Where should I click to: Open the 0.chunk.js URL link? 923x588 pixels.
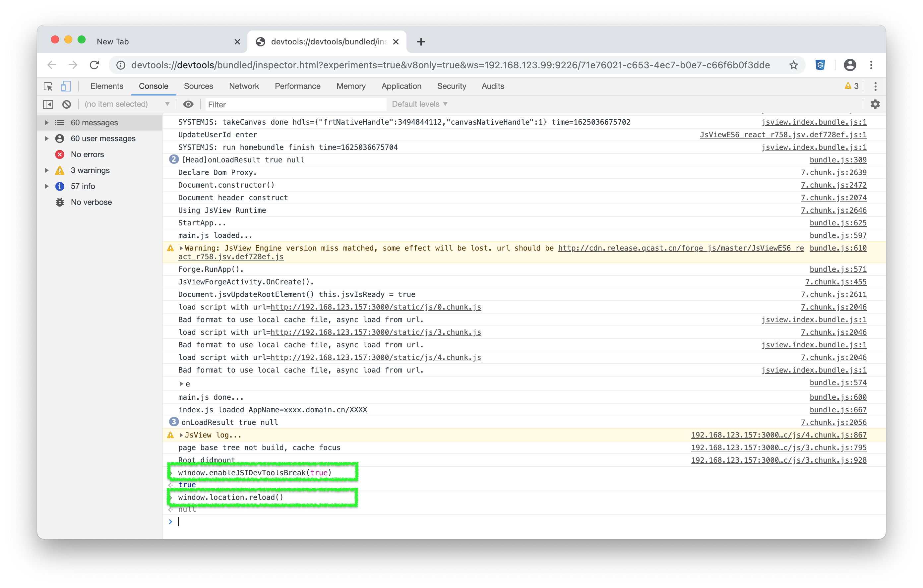(x=376, y=307)
